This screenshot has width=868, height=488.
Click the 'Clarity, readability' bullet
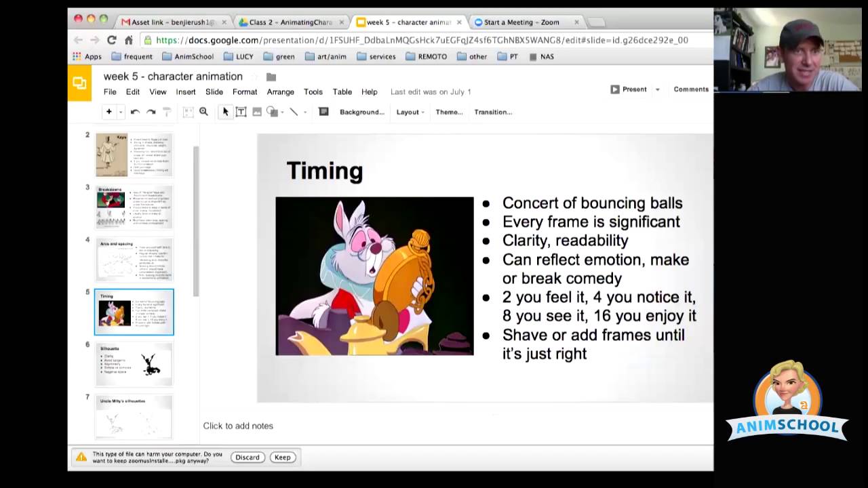point(565,241)
